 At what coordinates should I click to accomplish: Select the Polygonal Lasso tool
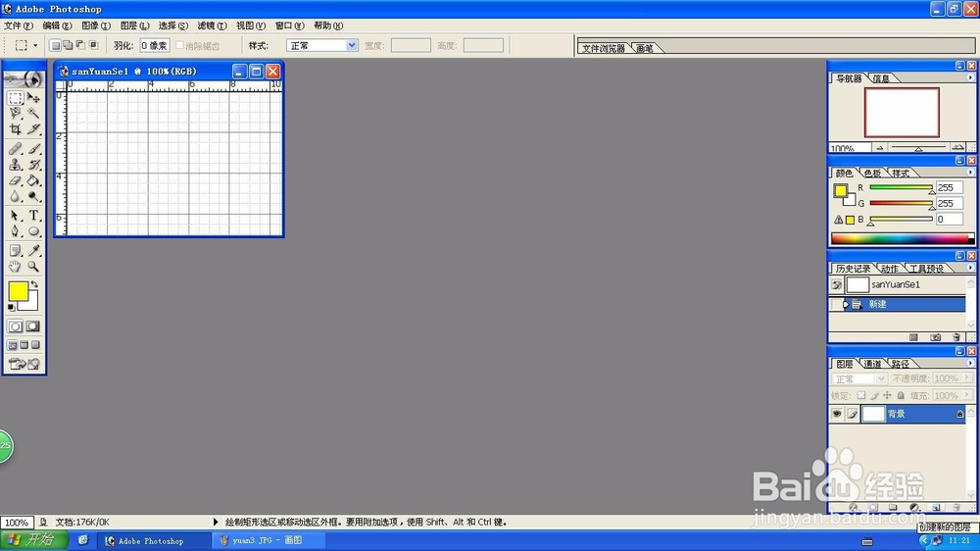[x=15, y=113]
